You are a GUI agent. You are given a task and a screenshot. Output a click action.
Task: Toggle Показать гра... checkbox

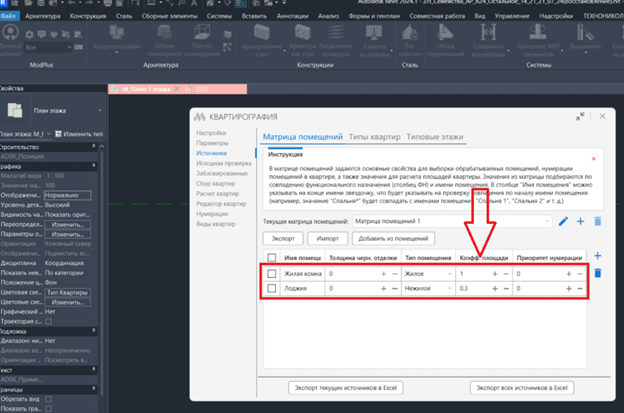(x=49, y=409)
